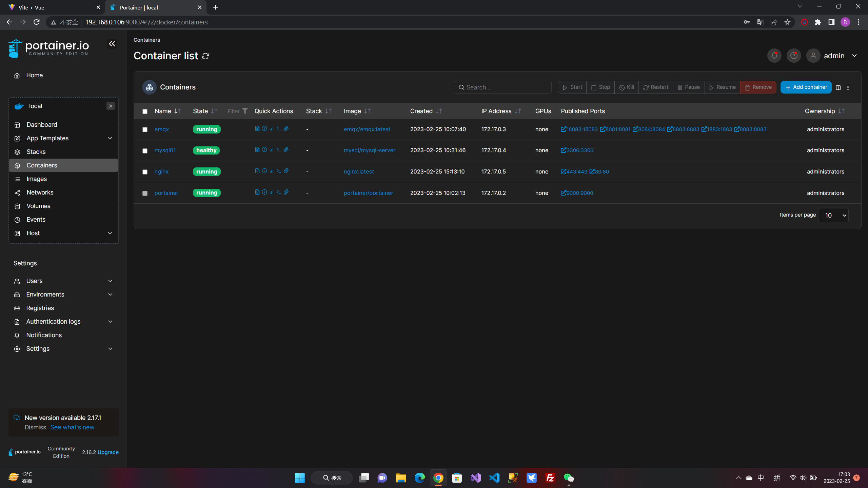Open stats icon for mysql01 container
The image size is (868, 488).
click(272, 149)
